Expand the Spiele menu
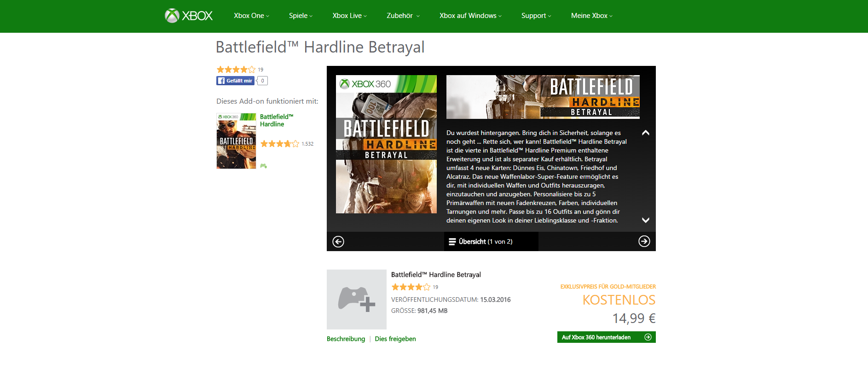Screen dimensions: 868x376 tap(301, 16)
